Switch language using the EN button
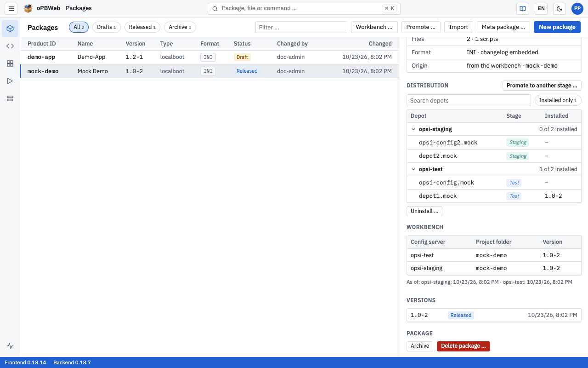The height and width of the screenshot is (368, 588). pos(541,8)
